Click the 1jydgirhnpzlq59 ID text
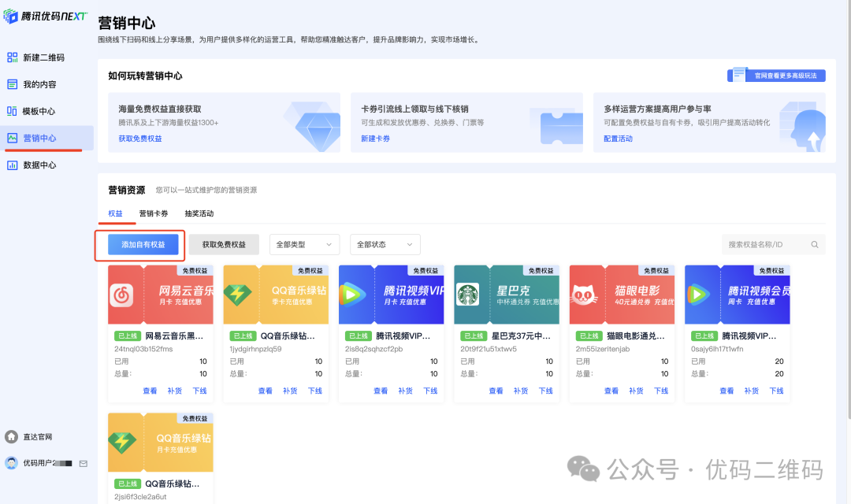 click(x=255, y=349)
